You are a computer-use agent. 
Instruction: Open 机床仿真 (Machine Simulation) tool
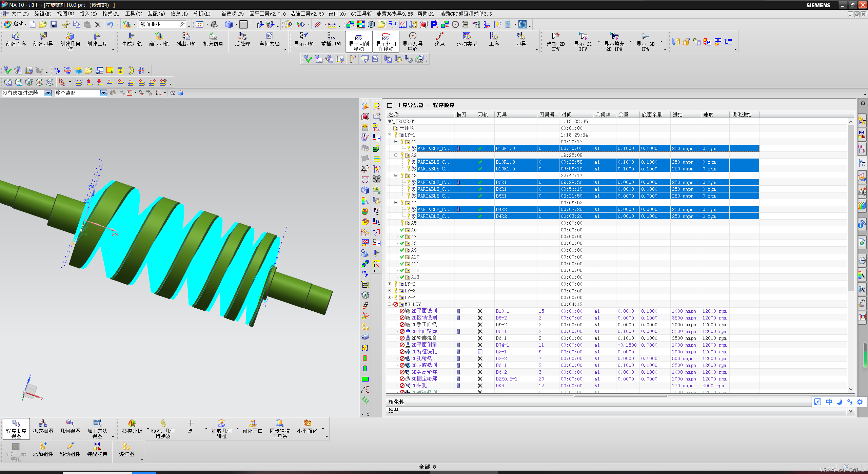213,40
